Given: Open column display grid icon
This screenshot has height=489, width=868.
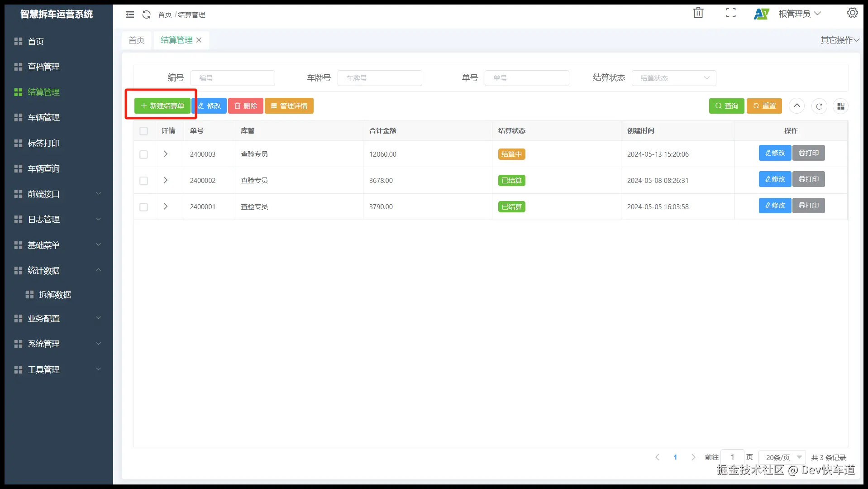Looking at the screenshot, I should point(841,106).
